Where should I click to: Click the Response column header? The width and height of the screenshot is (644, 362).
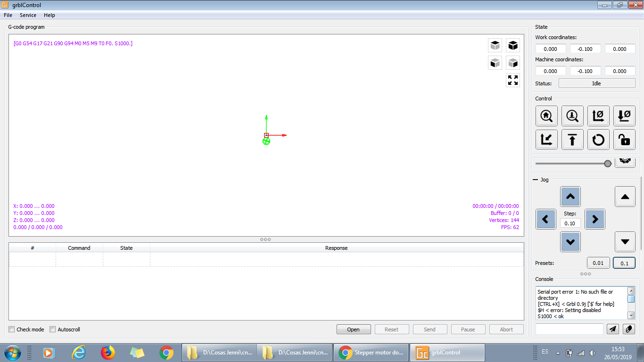337,248
